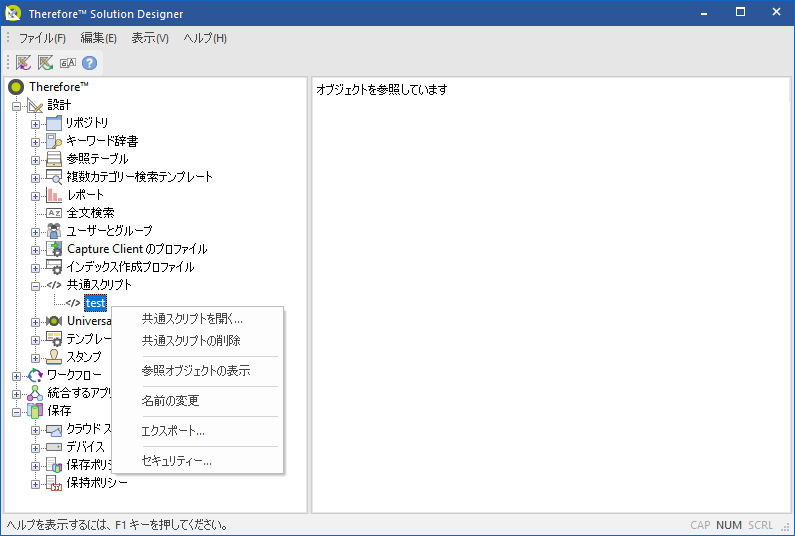The image size is (795, 536).
Task: Open the ファイル(F) menu
Action: [42, 39]
